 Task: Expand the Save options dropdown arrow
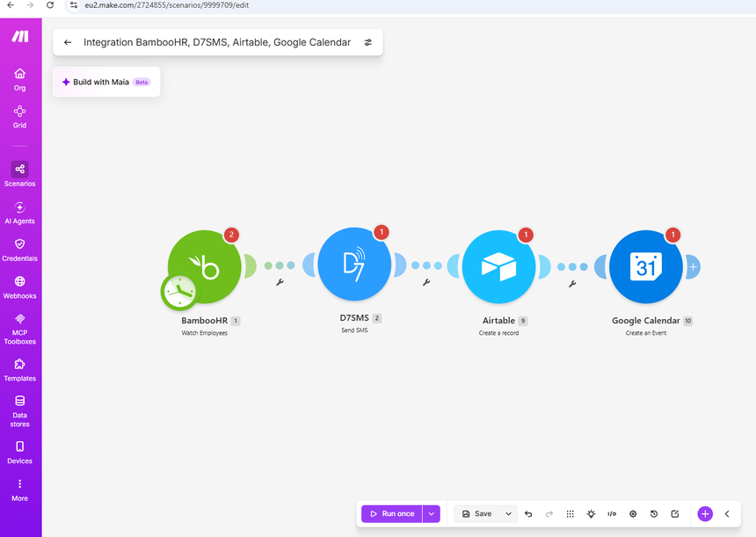pyautogui.click(x=508, y=514)
